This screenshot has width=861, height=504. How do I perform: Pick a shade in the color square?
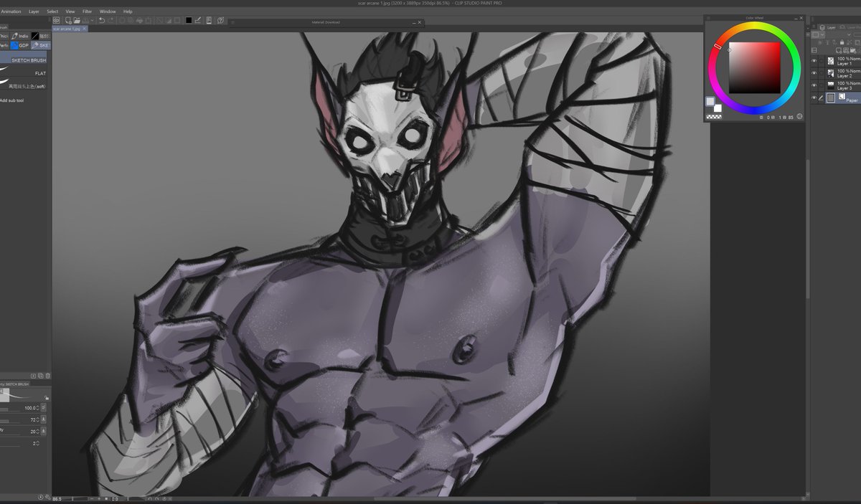[755, 67]
